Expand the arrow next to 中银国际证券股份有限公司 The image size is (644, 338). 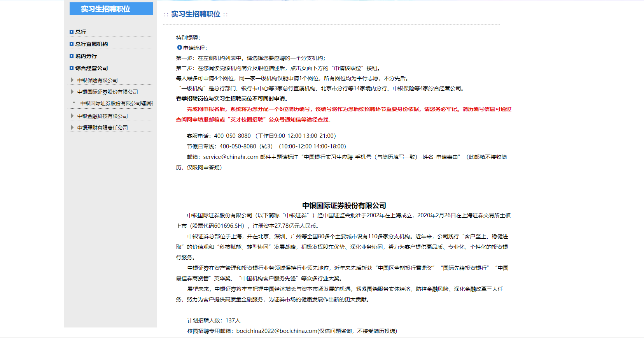72,92
